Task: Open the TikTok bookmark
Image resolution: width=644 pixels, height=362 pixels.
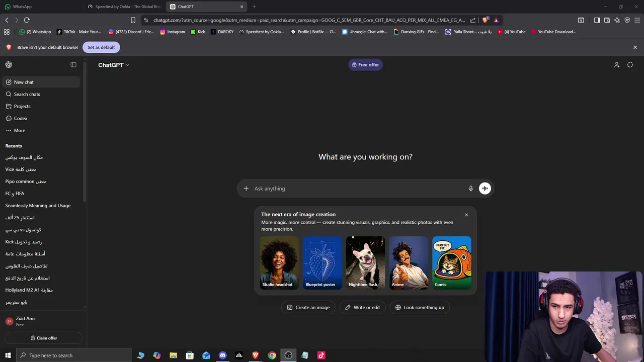Action: (x=79, y=32)
